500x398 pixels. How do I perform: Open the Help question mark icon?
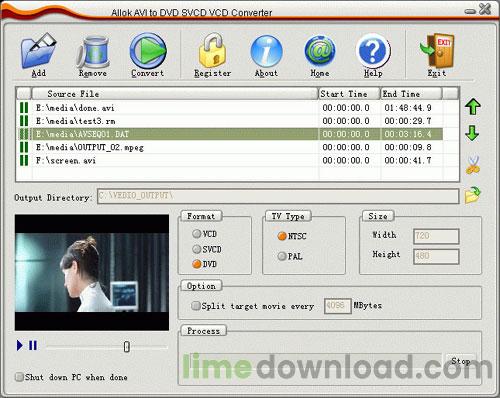tap(373, 51)
